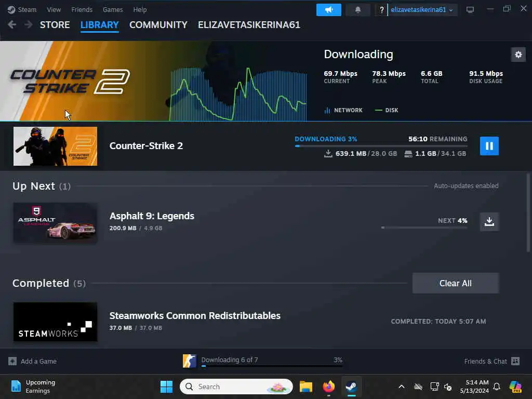This screenshot has width=532, height=399.
Task: Open the Steam announcements megaphone button
Action: 328,10
